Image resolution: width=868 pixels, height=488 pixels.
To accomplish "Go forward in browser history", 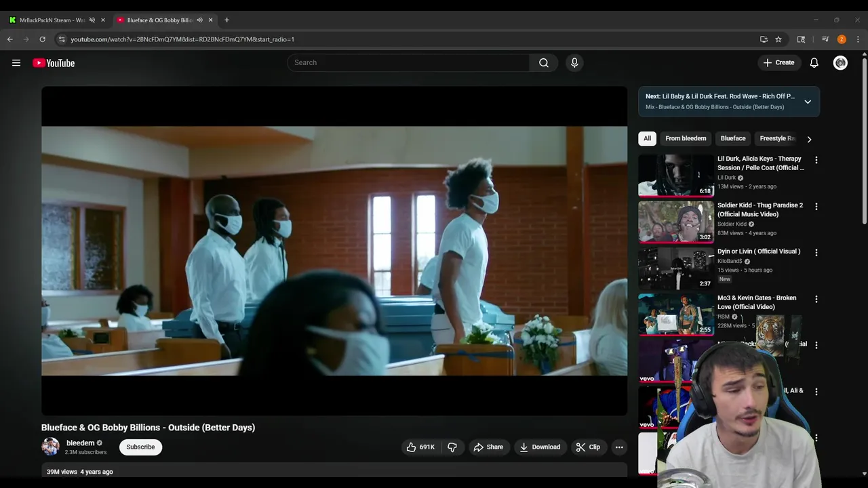I will (26, 39).
